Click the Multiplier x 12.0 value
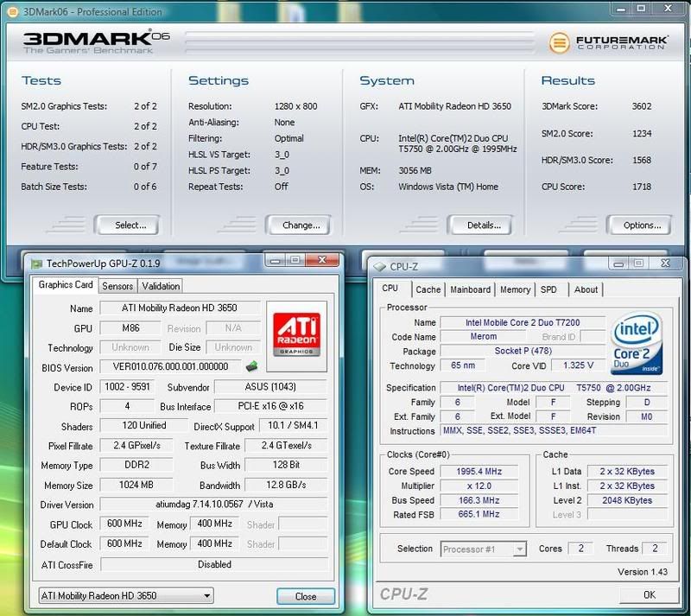This screenshot has height=616, width=691. pos(479,486)
